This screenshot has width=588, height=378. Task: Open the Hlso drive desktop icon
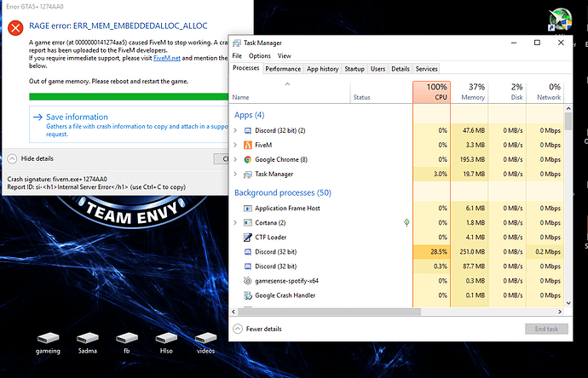pos(166,338)
